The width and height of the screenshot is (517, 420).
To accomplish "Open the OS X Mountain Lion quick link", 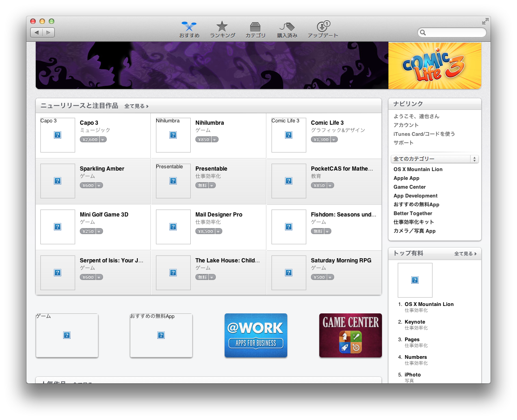I will (x=418, y=169).
